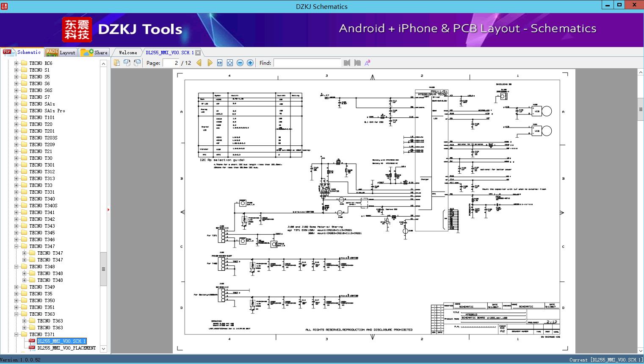Open DL255_MMI_V00_PLACEMENT file in tree
Image resolution: width=644 pixels, height=364 pixels.
pyautogui.click(x=66, y=348)
